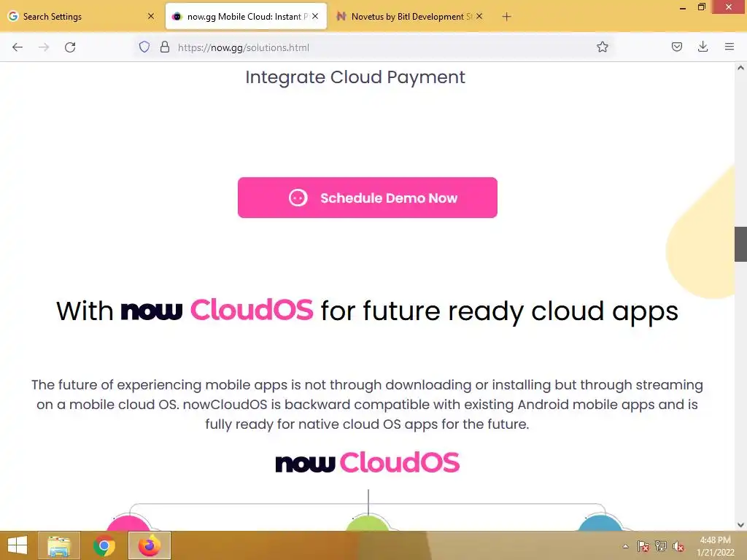Click the vertical scrollbar thumb

click(x=740, y=244)
